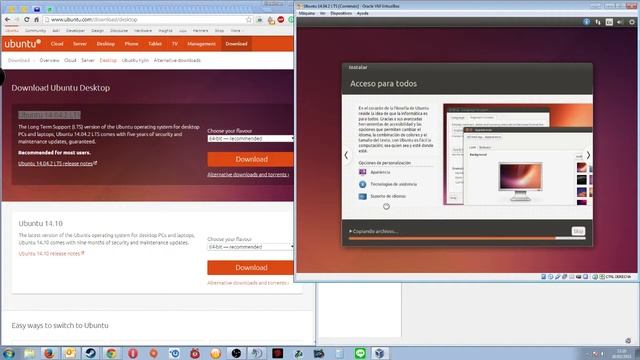This screenshot has width=640, height=360.
Task: Open Ubuntu 14.10 flavour dropdown
Action: tap(250, 247)
